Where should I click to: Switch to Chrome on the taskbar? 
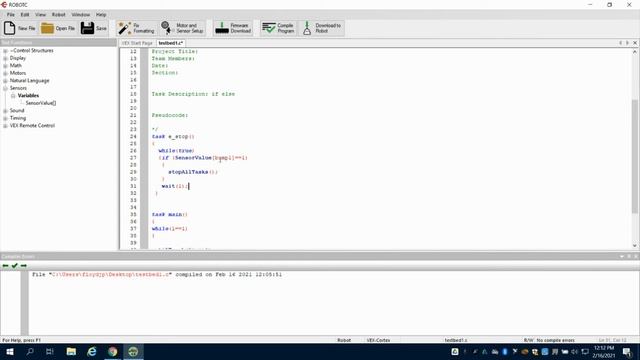click(113, 351)
